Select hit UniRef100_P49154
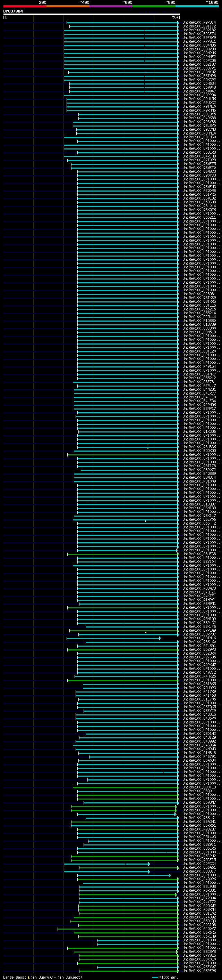 click(199, 367)
